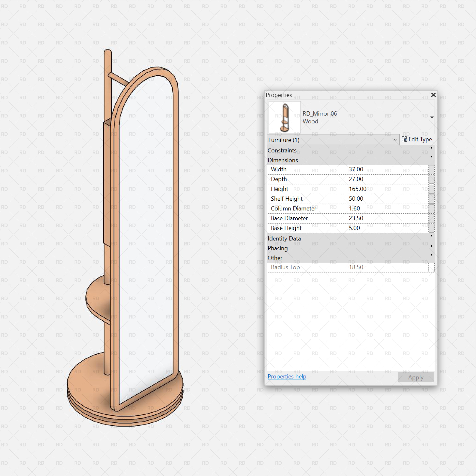This screenshot has height=476, width=476.
Task: Open the Properties help link
Action: [287, 376]
